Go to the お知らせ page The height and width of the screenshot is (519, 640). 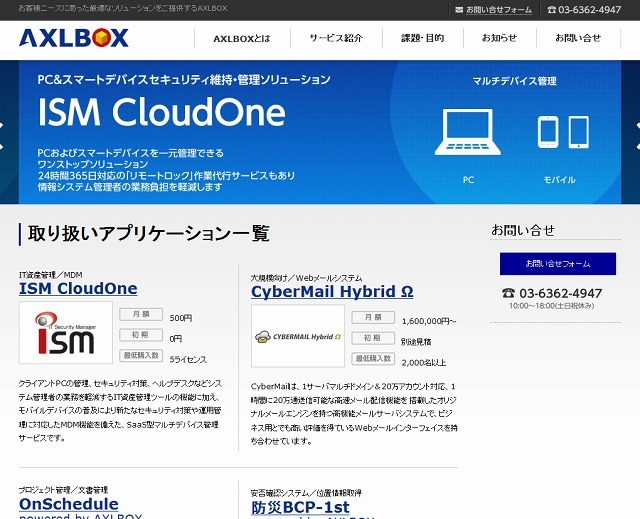click(499, 38)
